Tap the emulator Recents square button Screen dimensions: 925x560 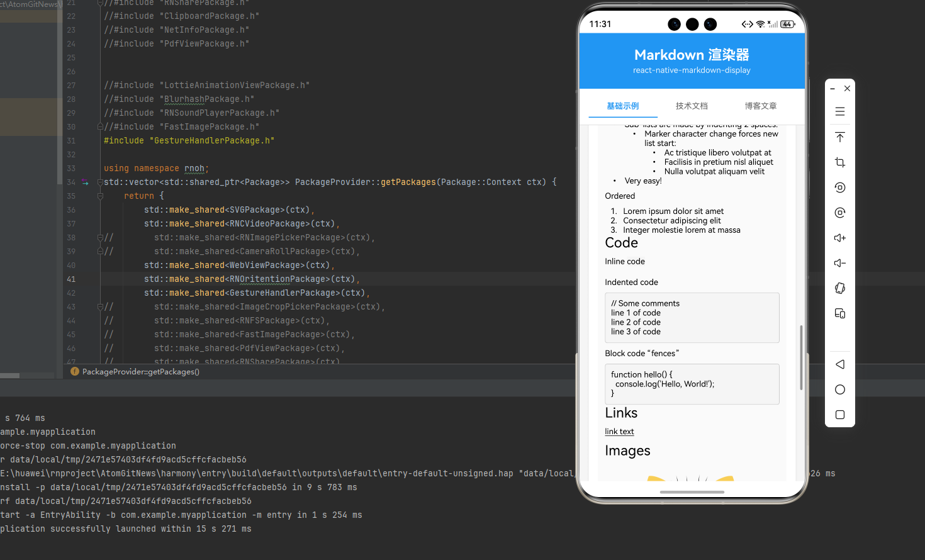coord(839,415)
